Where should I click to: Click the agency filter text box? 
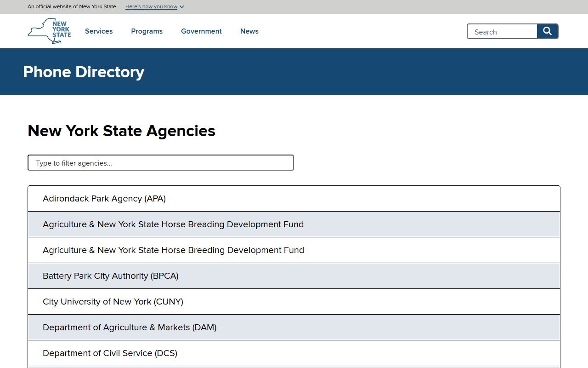[161, 163]
